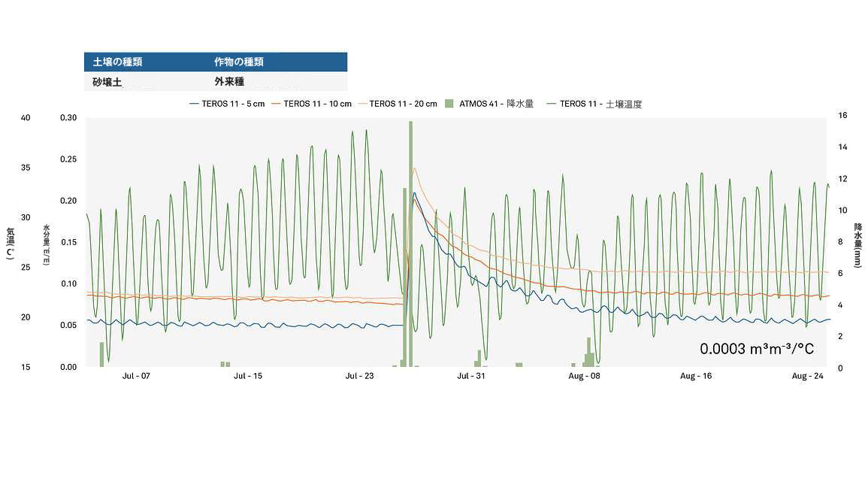The image size is (868, 488).
Task: Toggle the ATMOS 41 降水量 legend entry
Action: point(489,104)
